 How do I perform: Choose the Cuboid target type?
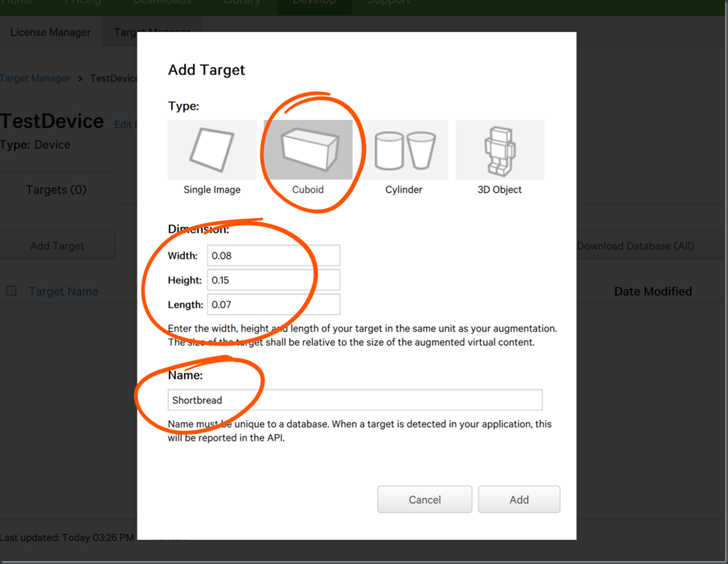(308, 150)
